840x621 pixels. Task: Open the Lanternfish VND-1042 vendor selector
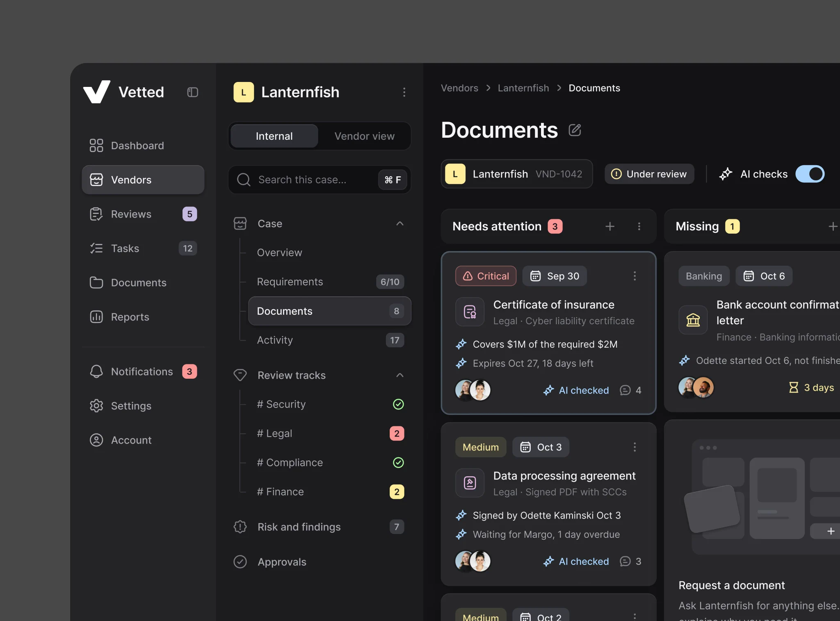pos(517,174)
